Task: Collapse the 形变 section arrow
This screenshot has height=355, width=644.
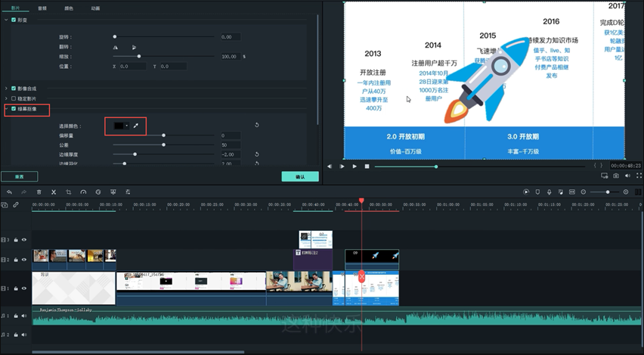Action: 6,20
